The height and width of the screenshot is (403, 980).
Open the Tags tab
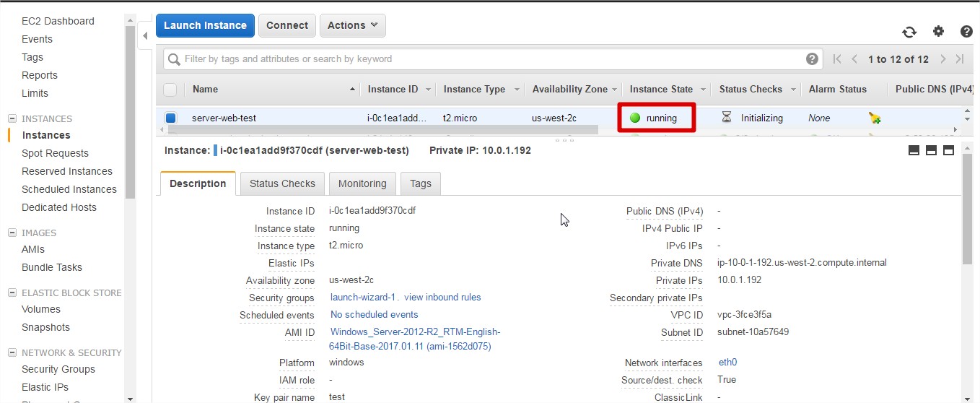point(421,183)
